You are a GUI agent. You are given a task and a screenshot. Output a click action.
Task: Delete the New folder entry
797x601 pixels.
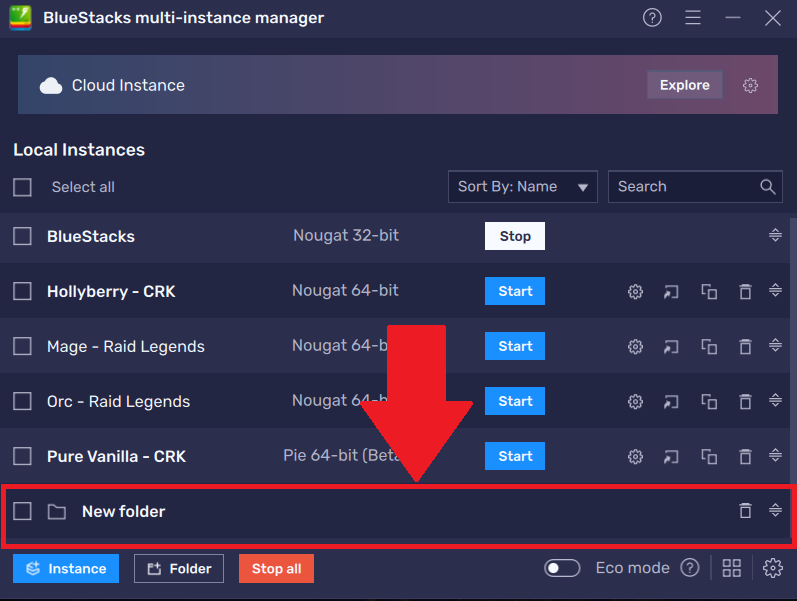(745, 510)
